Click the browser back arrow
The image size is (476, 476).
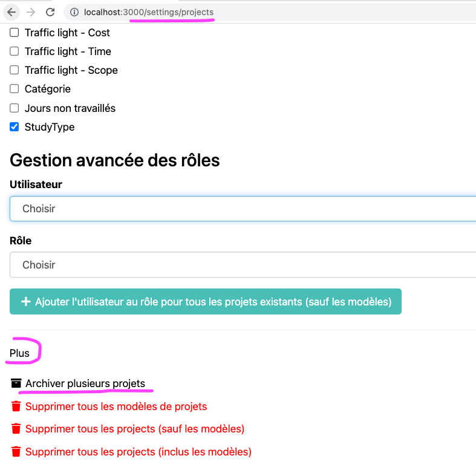pyautogui.click(x=11, y=12)
